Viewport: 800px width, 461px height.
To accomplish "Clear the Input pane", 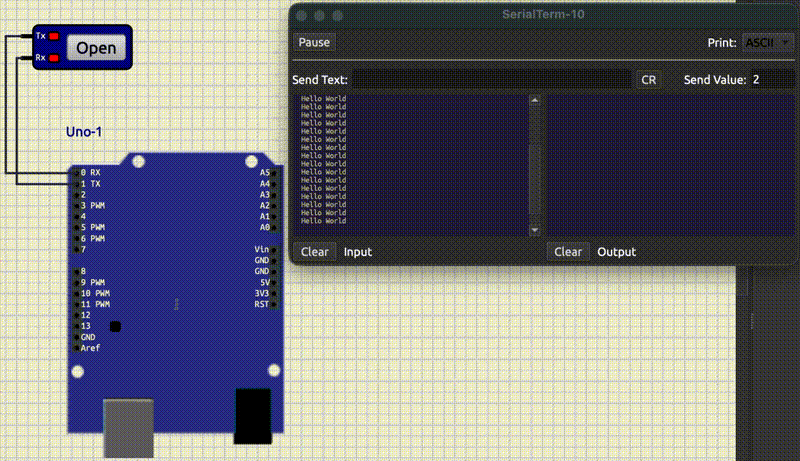I will coord(314,252).
